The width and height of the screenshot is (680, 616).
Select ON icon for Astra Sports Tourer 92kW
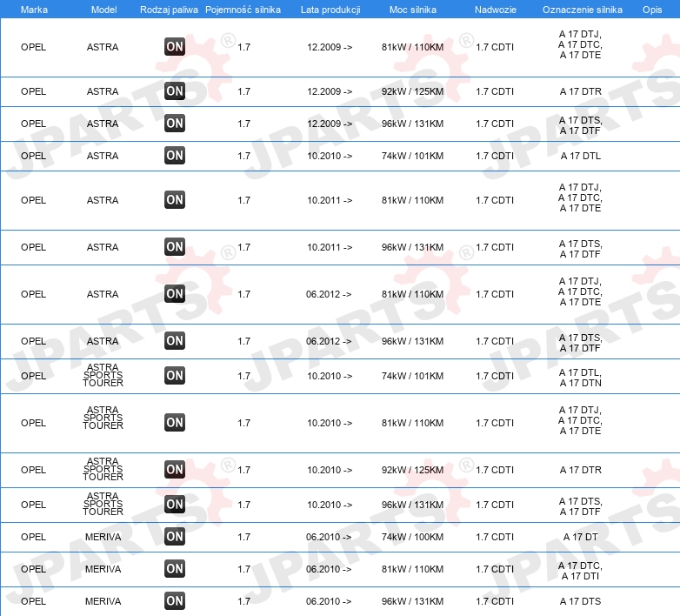point(175,469)
